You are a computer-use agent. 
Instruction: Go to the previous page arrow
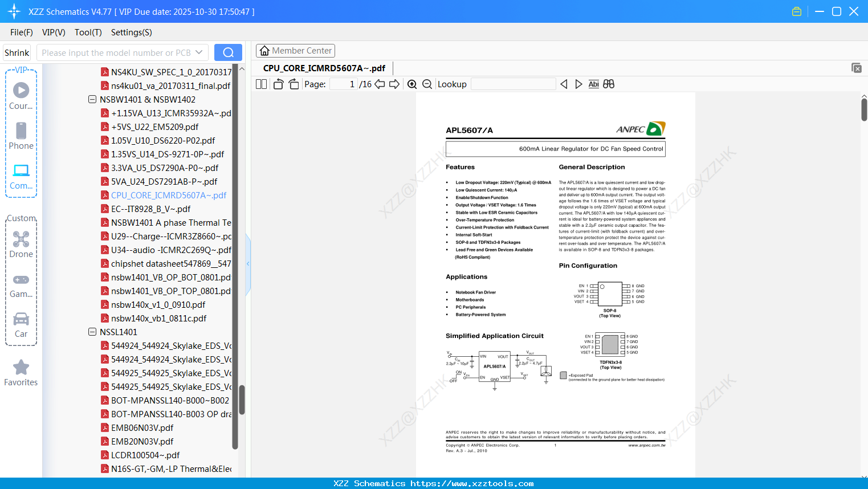click(x=380, y=84)
